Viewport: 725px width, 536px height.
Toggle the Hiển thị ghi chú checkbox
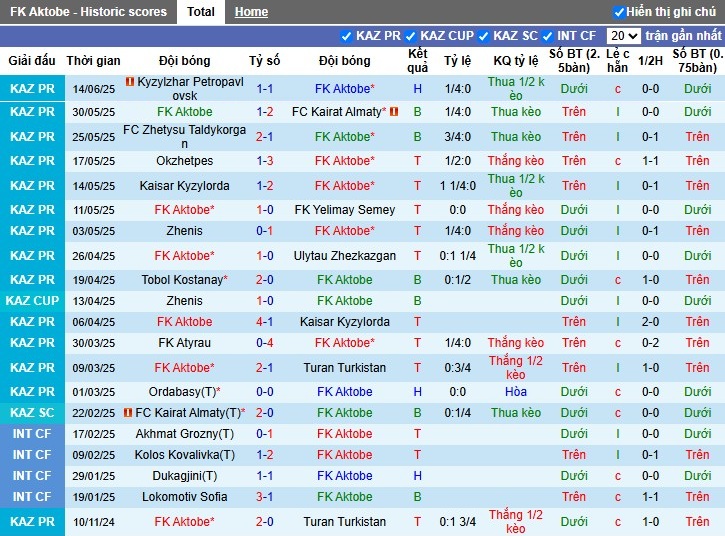[x=619, y=12]
